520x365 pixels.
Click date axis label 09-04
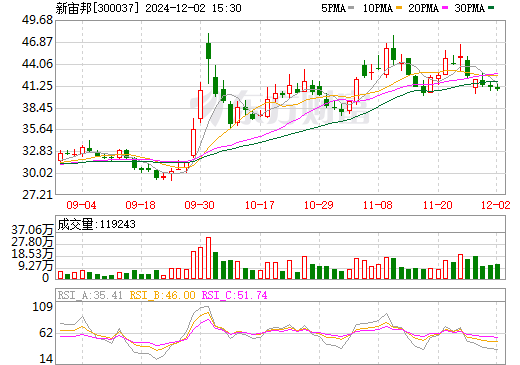(x=81, y=205)
